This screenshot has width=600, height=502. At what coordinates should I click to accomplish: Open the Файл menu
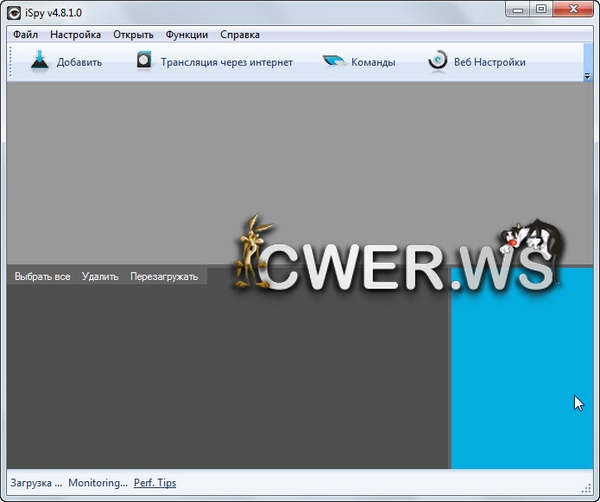[26, 34]
